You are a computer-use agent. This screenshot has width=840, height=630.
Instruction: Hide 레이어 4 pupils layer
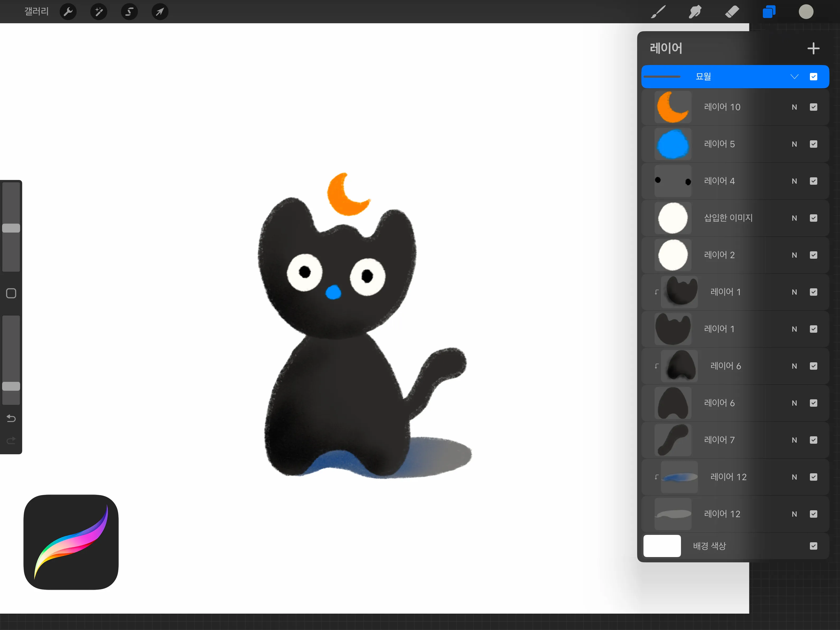pos(813,181)
